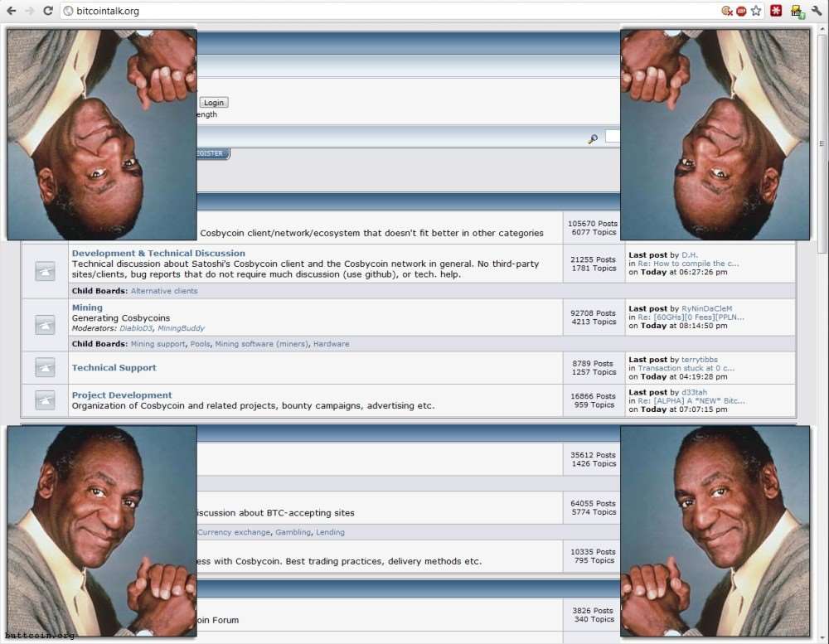This screenshot has width=829, height=644.
Task: View last poster RyNinDaCleM's profile
Action: (x=707, y=308)
